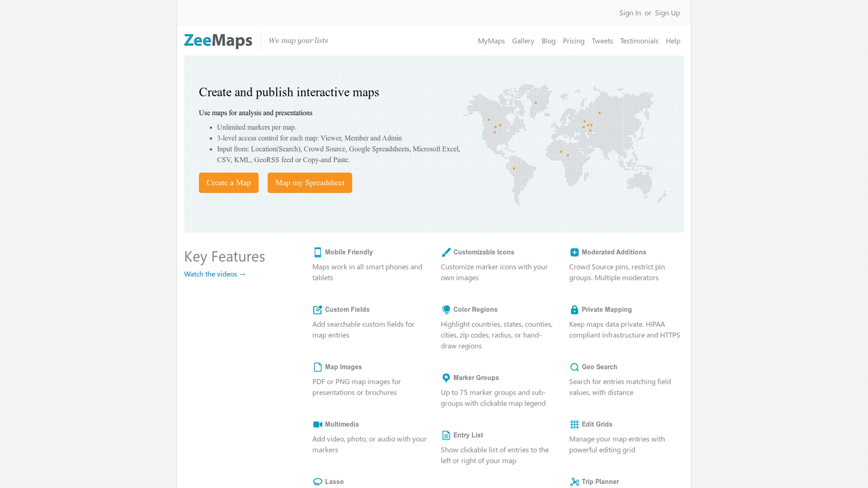Open MyMaps in the navigation
This screenshot has height=488, width=868.
point(491,41)
